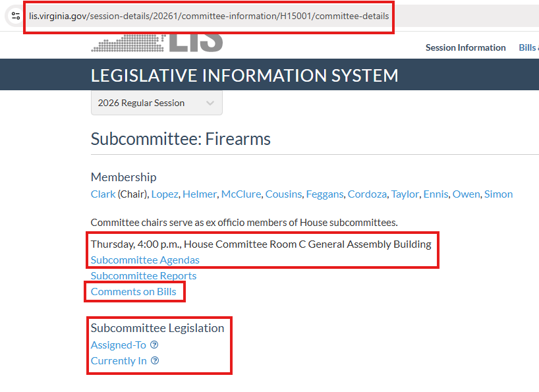Select the browser address bar URL
The image size is (539, 392).
click(x=209, y=16)
